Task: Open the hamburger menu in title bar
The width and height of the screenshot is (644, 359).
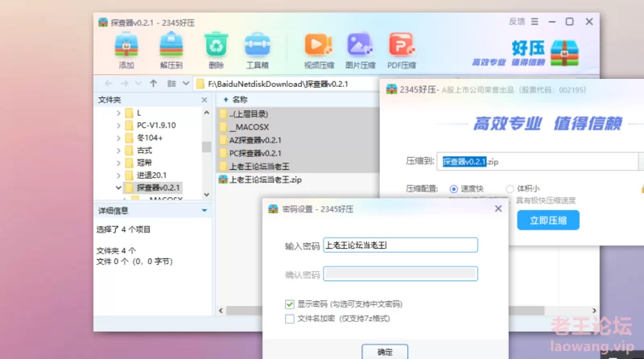Action: [x=535, y=22]
